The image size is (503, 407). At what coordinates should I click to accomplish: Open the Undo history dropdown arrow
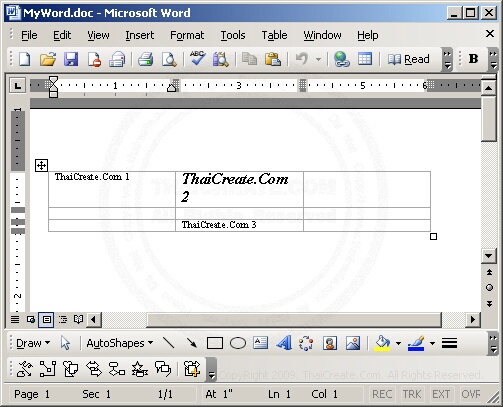coord(319,60)
